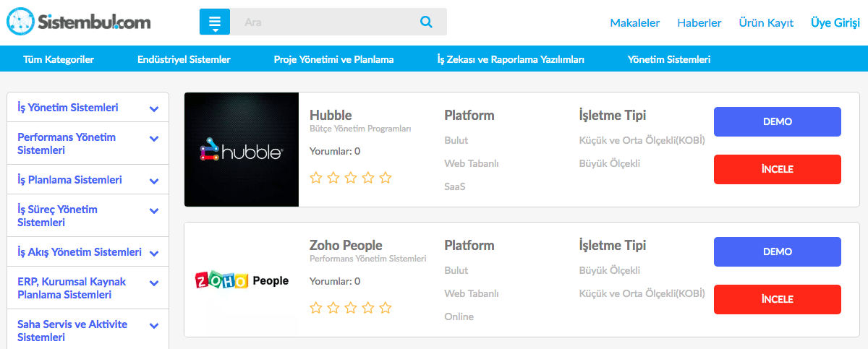Open Tüm Kategoriler menu item

tap(59, 59)
